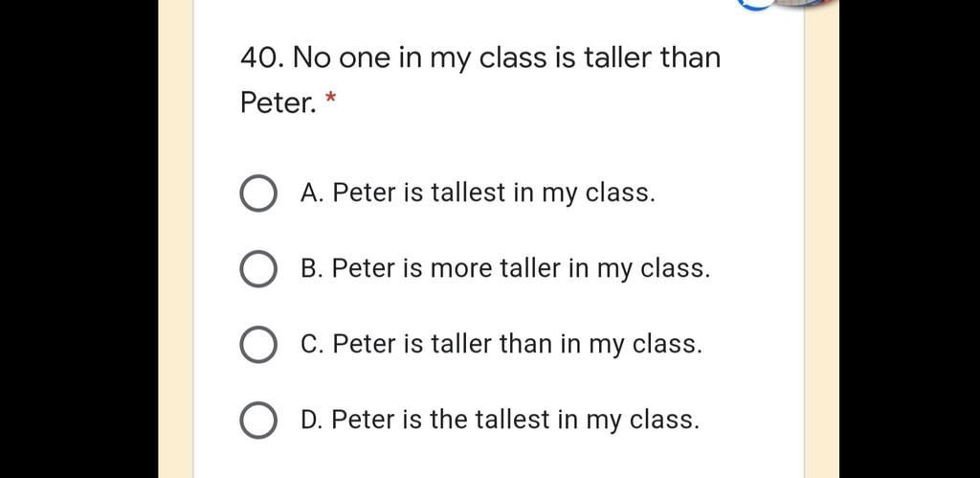Choose the option B radio circle

(x=258, y=269)
